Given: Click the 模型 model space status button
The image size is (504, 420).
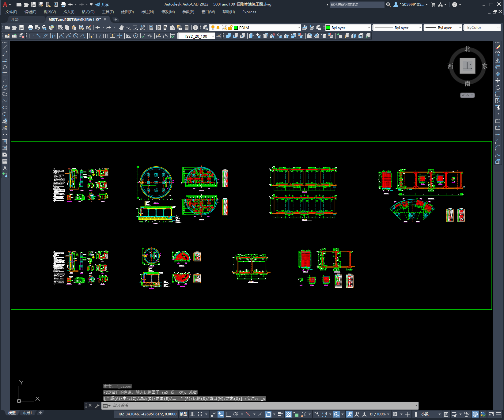Looking at the screenshot, I should pyautogui.click(x=184, y=414).
